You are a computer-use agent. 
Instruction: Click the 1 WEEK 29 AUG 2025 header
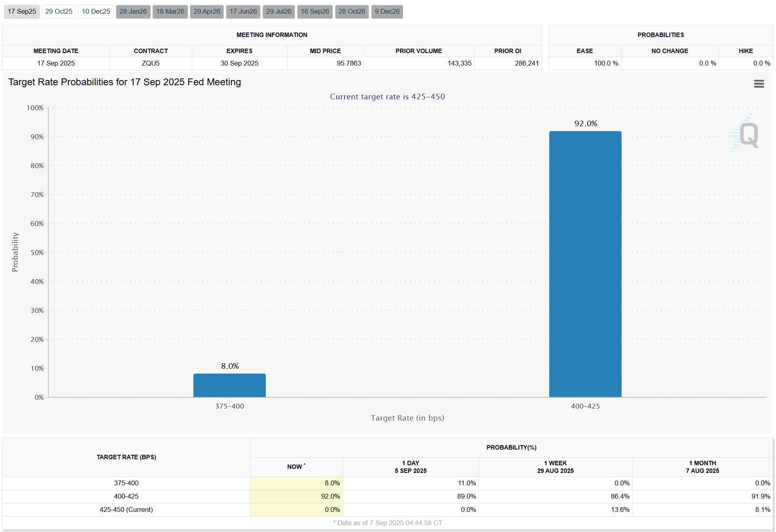555,467
